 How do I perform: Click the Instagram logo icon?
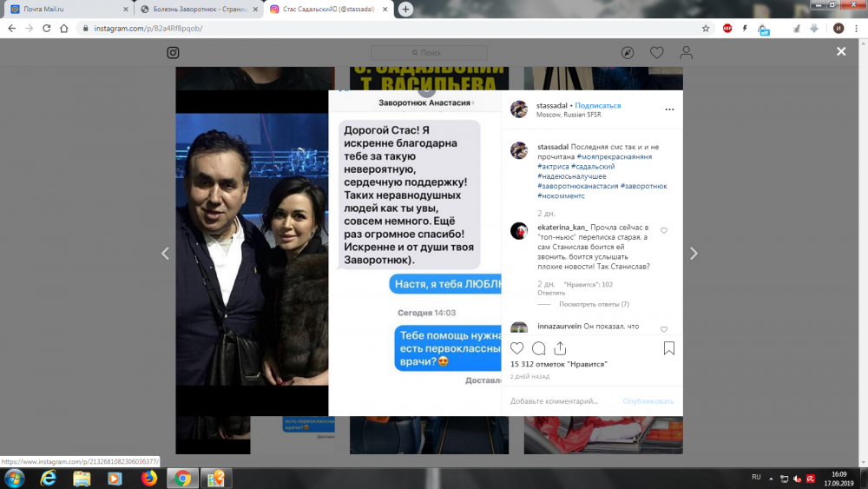pyautogui.click(x=173, y=53)
